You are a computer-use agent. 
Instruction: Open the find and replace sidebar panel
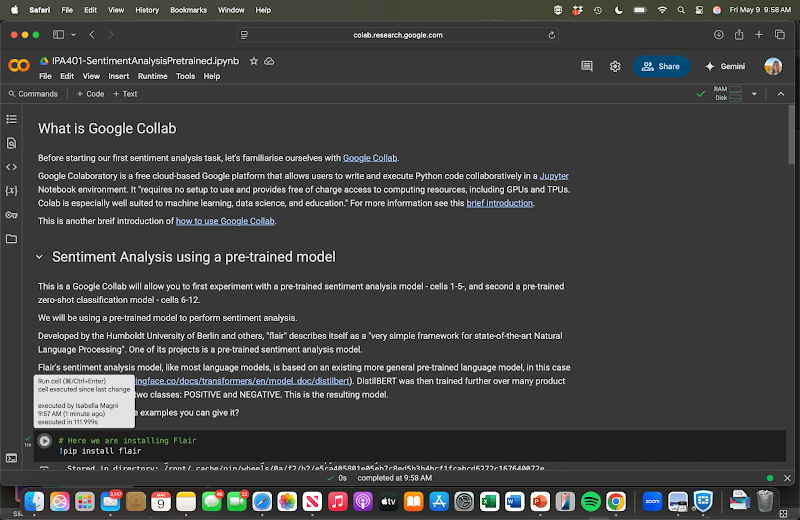click(11, 143)
